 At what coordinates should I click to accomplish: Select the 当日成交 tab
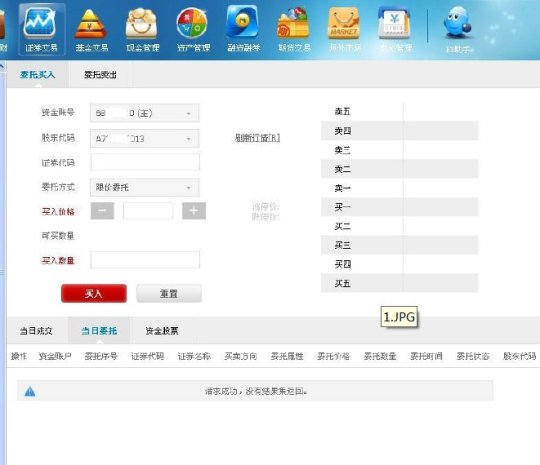point(36,331)
